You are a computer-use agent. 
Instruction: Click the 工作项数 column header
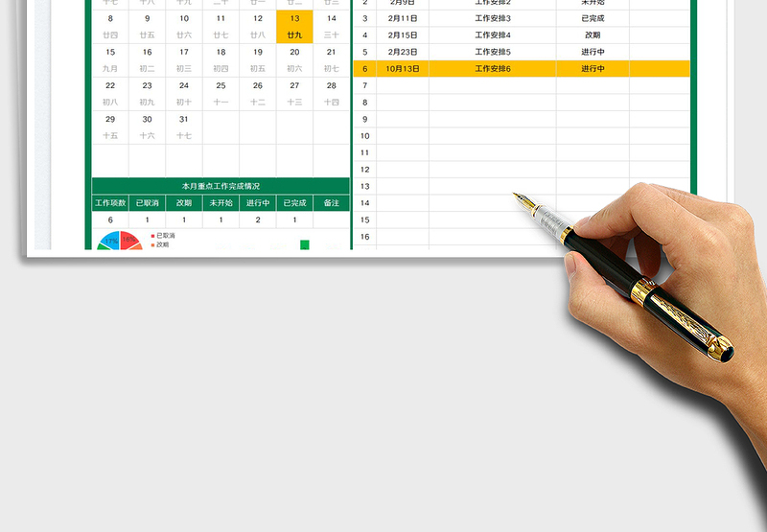[x=110, y=203]
